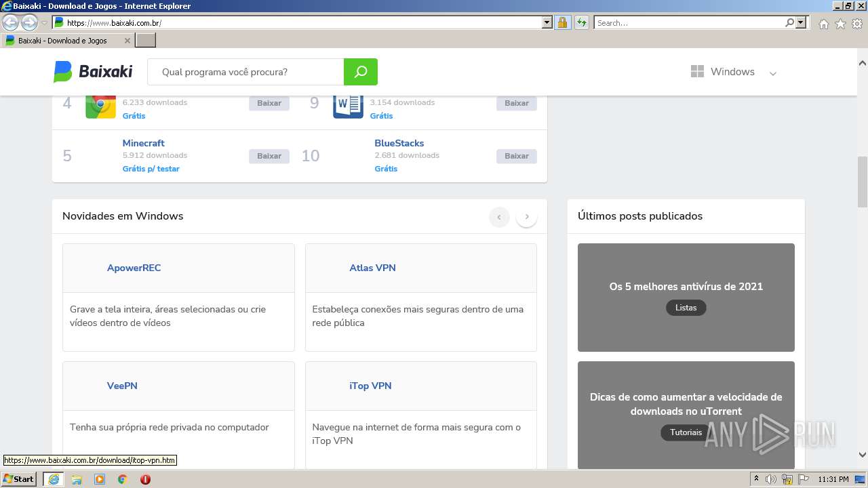Click Baixar button for rank 9 Word
This screenshot has width=868, height=488.
point(517,103)
